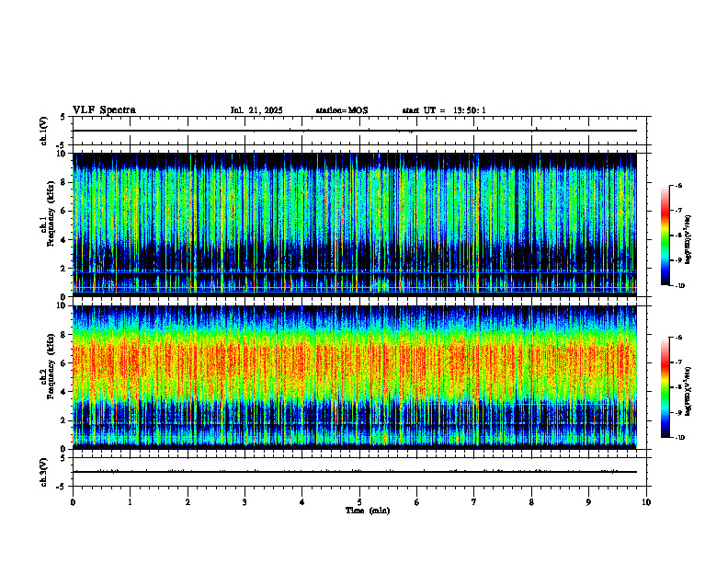Click the ch.1 "Frequency (kHz)" axis label

click(50, 213)
